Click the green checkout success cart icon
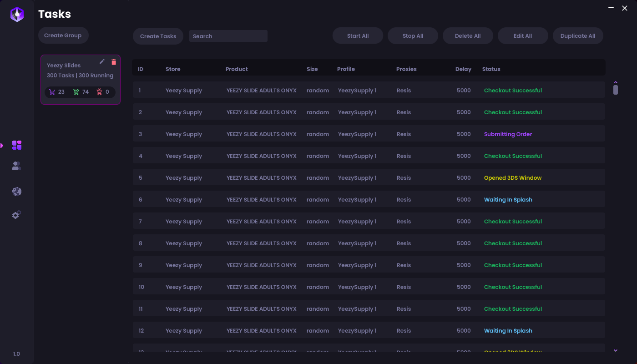637x364 pixels. 76,92
